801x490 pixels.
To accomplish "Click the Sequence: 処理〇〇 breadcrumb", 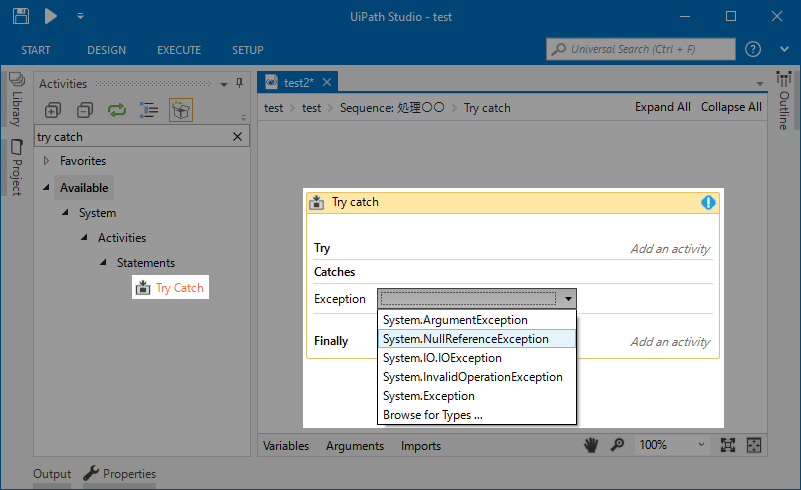I will point(392,108).
